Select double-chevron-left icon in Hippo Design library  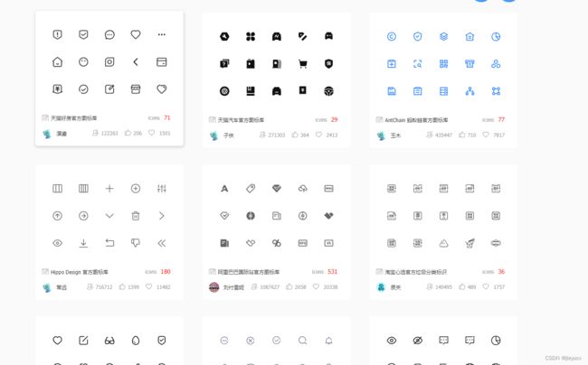[x=162, y=243]
